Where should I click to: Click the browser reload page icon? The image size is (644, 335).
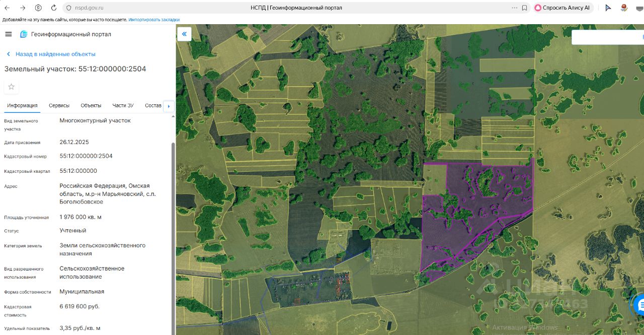pos(54,8)
